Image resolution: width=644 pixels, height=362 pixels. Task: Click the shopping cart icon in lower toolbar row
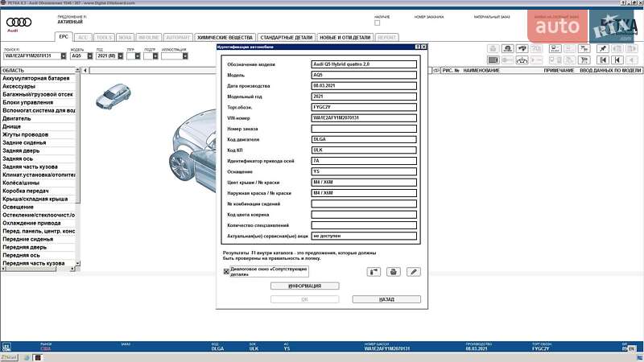coord(584,60)
